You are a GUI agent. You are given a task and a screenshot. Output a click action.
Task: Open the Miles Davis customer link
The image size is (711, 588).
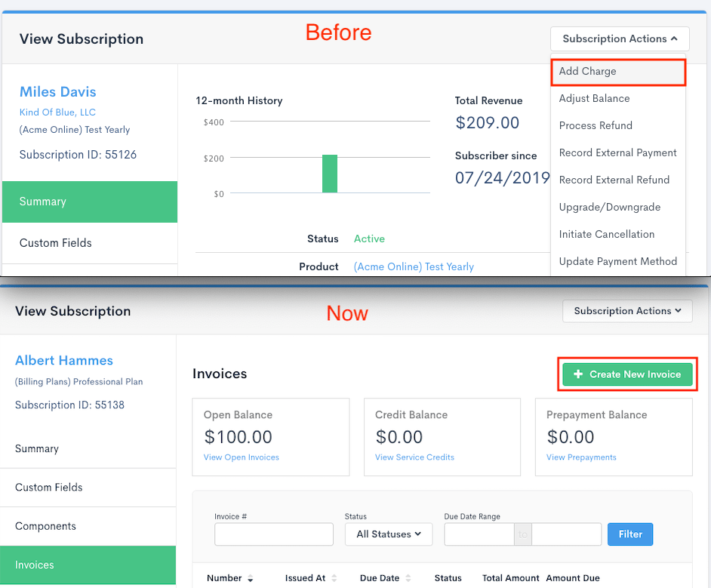pyautogui.click(x=58, y=92)
